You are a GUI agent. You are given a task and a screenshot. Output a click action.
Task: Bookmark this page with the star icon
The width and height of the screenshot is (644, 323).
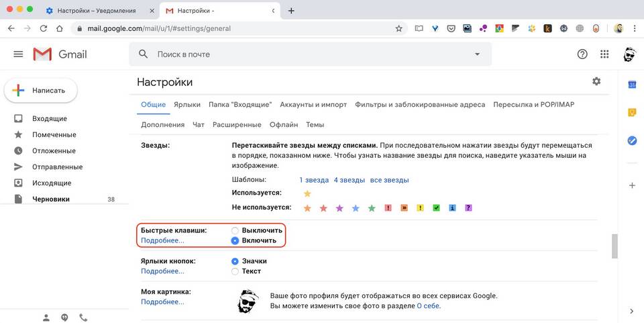[399, 29]
